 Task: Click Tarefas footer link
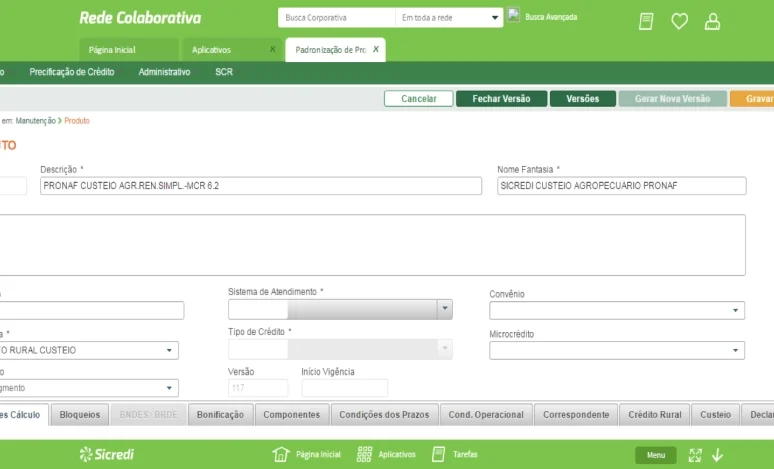[465, 454]
